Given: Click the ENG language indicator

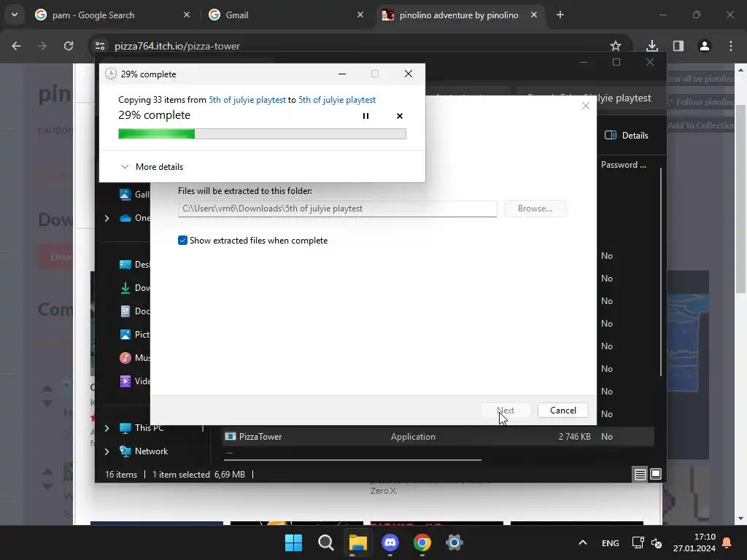Looking at the screenshot, I should [x=611, y=542].
